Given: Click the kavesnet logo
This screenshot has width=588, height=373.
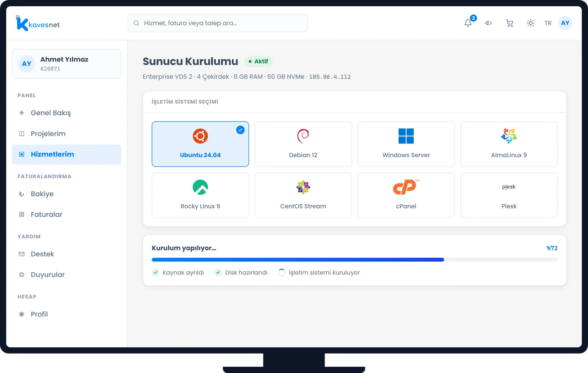Looking at the screenshot, I should point(37,23).
